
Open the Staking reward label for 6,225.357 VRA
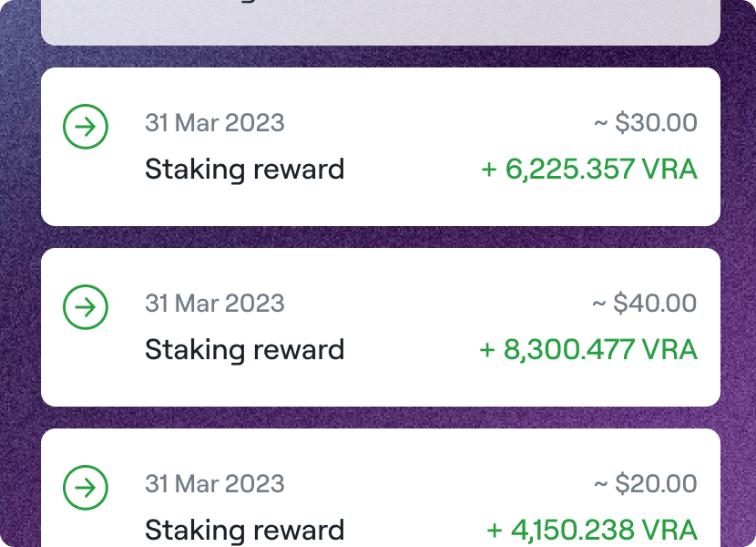[244, 170]
